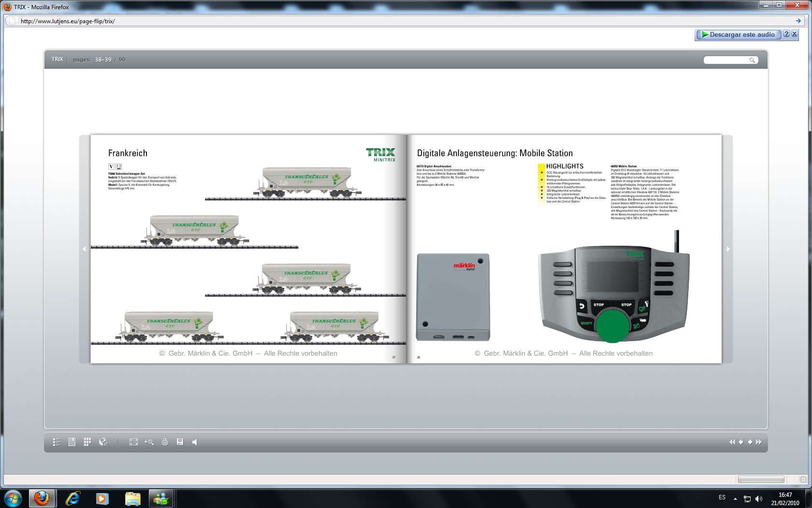Viewport: 812px width, 508px height.
Task: Save the publication with disk icon
Action: (x=180, y=442)
